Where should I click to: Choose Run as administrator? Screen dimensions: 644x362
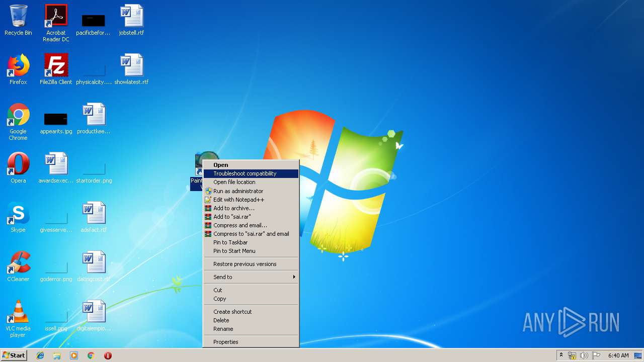point(251,191)
